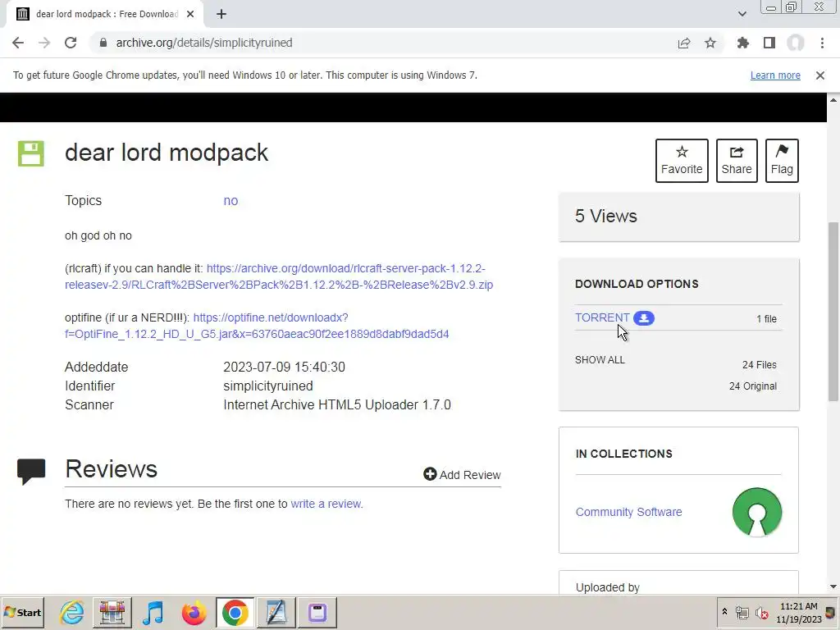Show hidden system tray icons
The image size is (840, 630).
(x=724, y=612)
